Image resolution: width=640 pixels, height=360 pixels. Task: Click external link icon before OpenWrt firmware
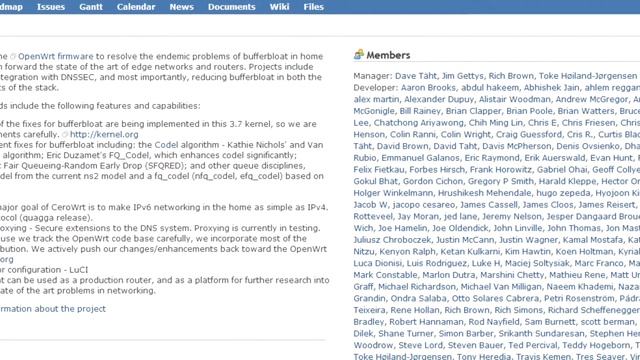[13, 57]
